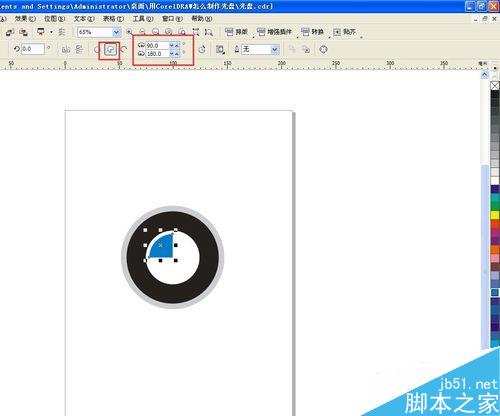Click the pie's center X marker
The width and height of the screenshot is (500, 416).
click(160, 245)
